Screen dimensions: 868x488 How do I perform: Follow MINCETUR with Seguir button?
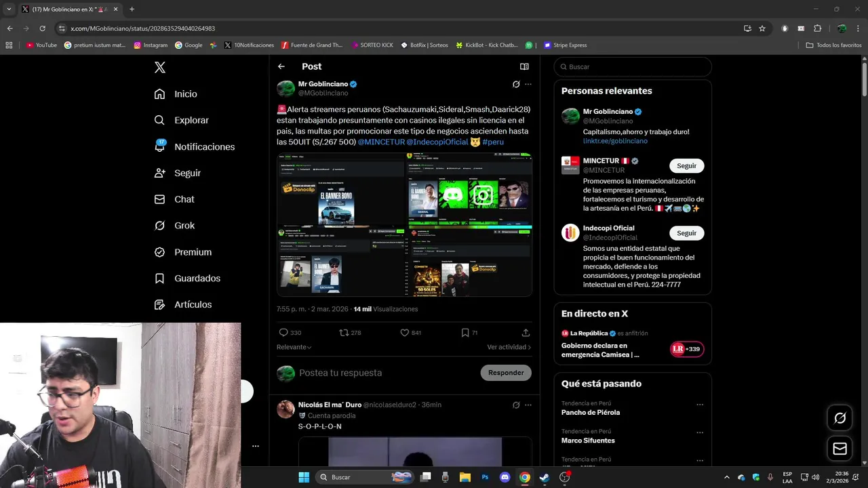(686, 165)
